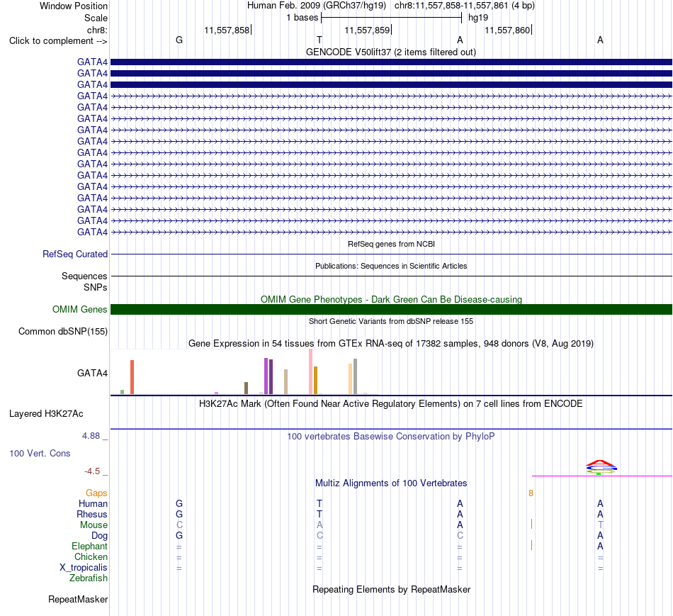Click base A in the Elephant alignment row
Image resolution: width=673 pixels, height=616 pixels.
[601, 546]
